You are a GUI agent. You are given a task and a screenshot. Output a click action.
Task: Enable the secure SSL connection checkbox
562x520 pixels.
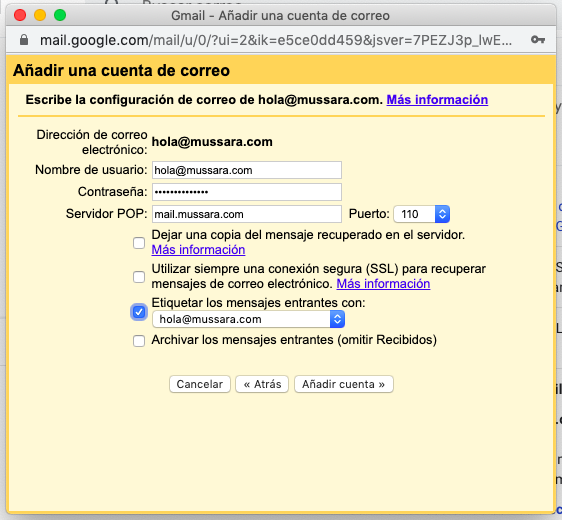(x=139, y=277)
